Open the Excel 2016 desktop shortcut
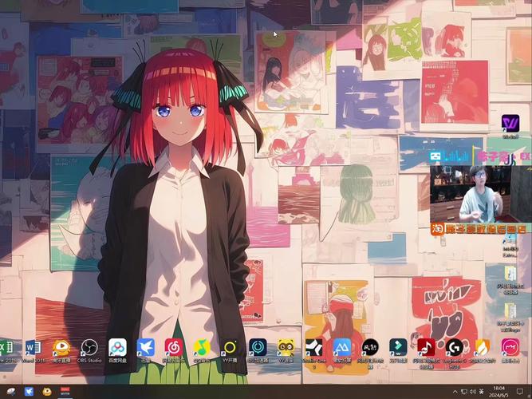The image size is (532, 399). [6, 348]
